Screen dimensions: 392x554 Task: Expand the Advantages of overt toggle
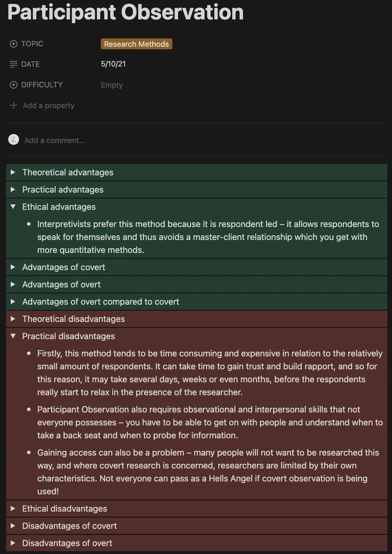13,284
